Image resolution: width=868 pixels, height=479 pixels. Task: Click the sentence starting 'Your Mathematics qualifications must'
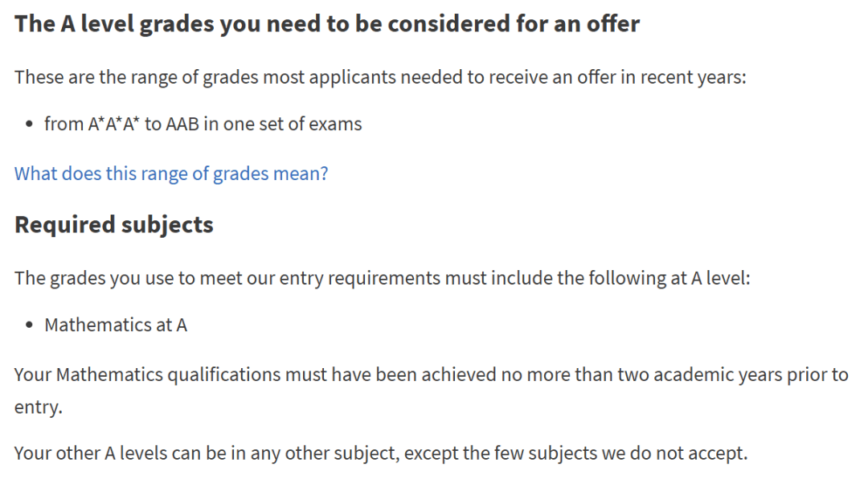431,375
